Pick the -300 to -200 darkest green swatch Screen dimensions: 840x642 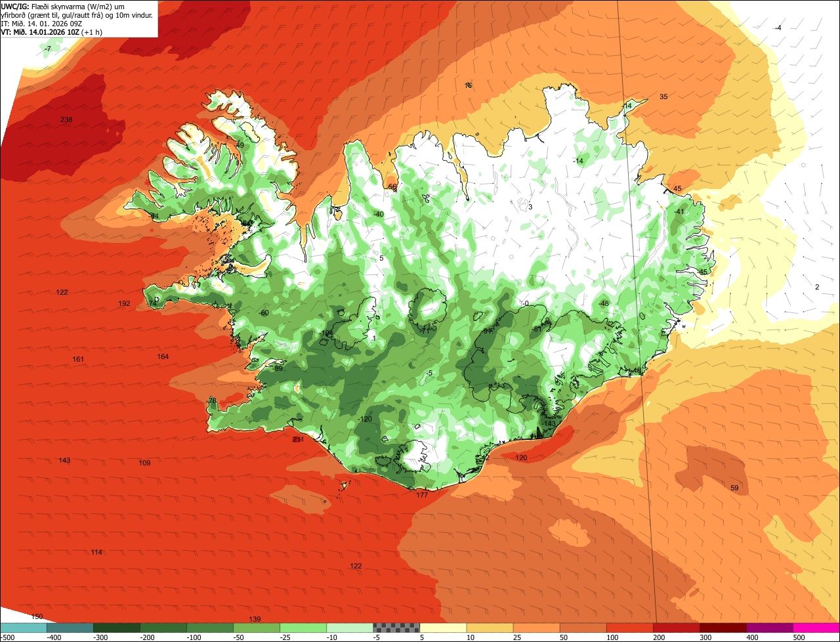pyautogui.click(x=116, y=628)
